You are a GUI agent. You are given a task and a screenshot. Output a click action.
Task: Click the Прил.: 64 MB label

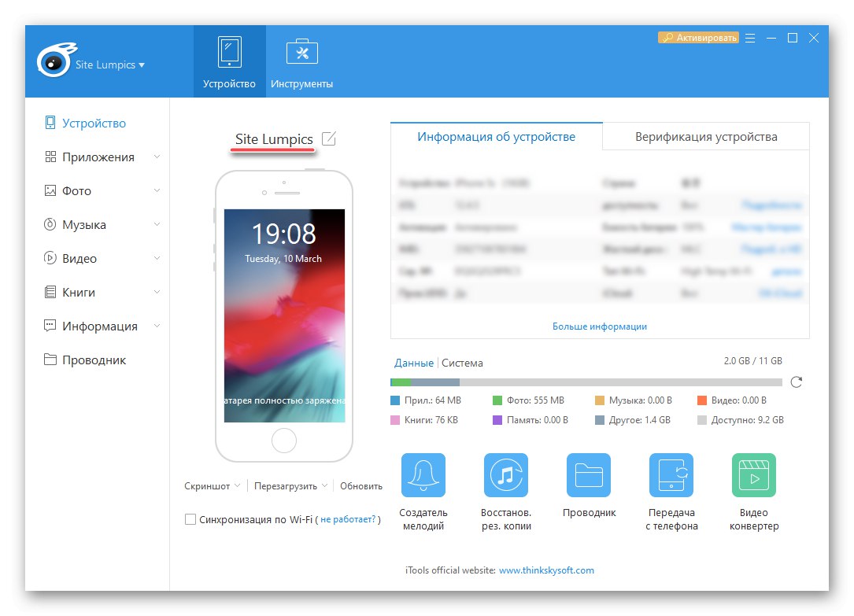coord(432,400)
